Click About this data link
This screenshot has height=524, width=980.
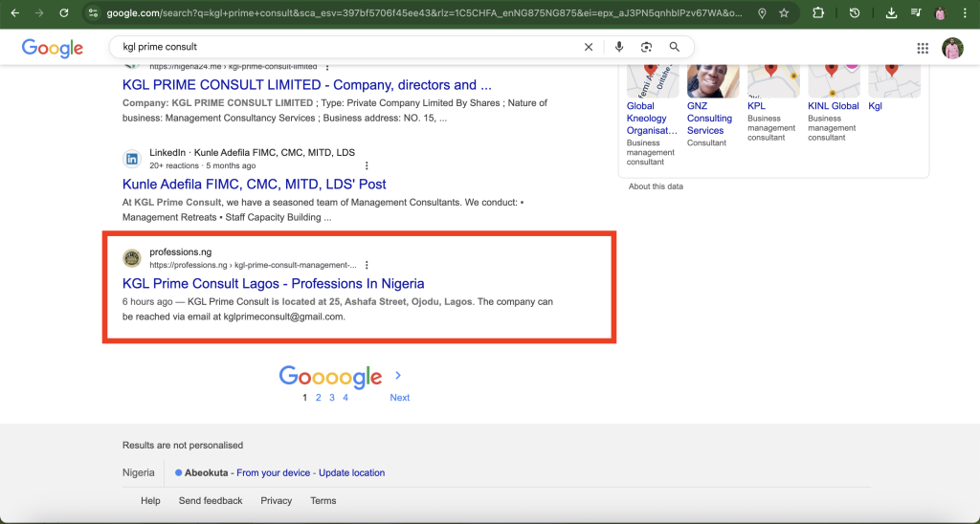pos(656,186)
